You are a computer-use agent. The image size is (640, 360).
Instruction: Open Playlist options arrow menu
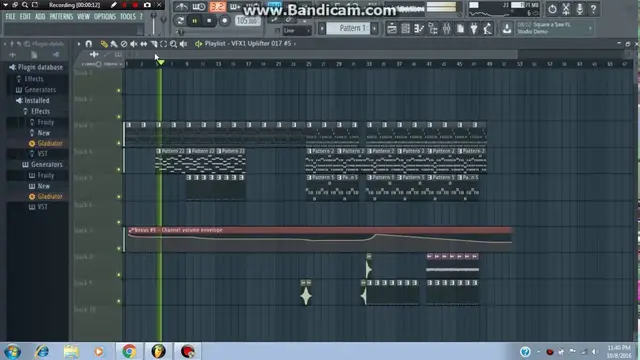pyautogui.click(x=79, y=44)
